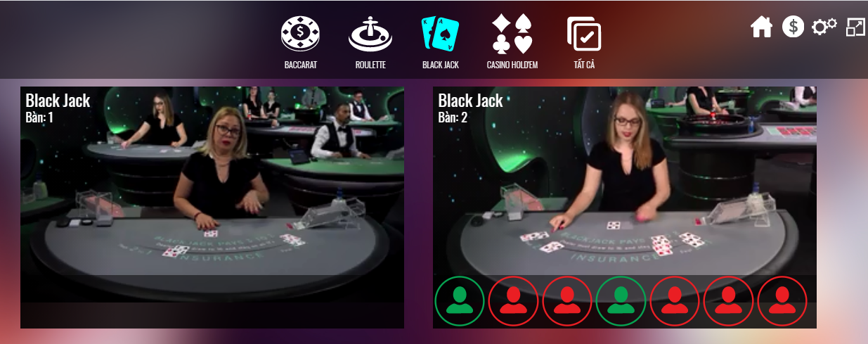This screenshot has width=868, height=344.
Task: Select the last red seat at table 2
Action: (782, 301)
